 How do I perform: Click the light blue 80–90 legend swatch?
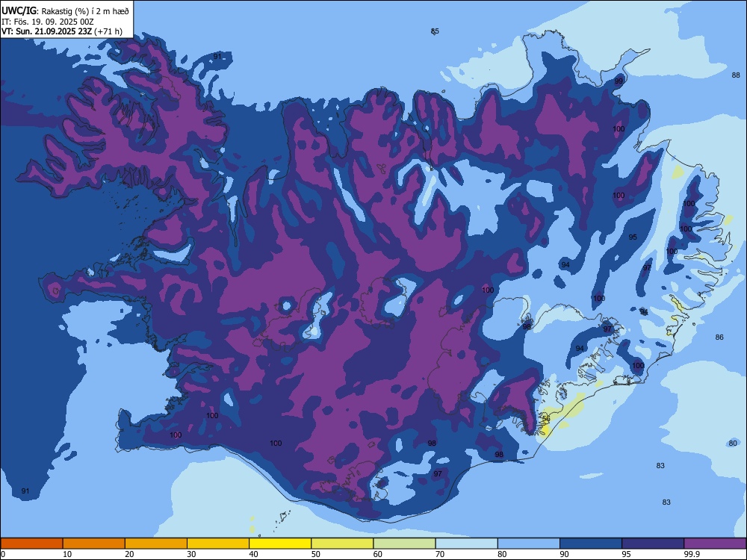pos(529,544)
